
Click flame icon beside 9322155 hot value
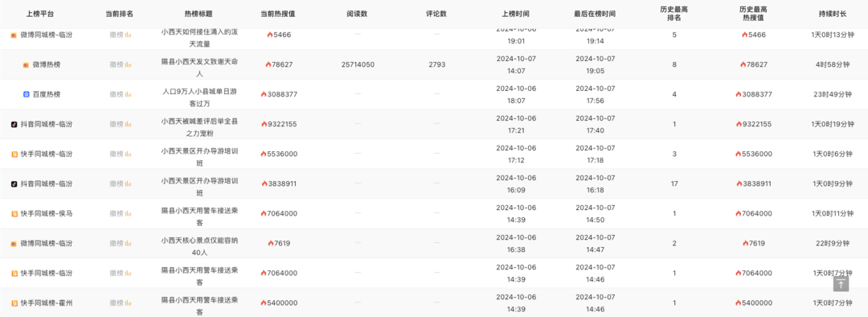pos(264,124)
